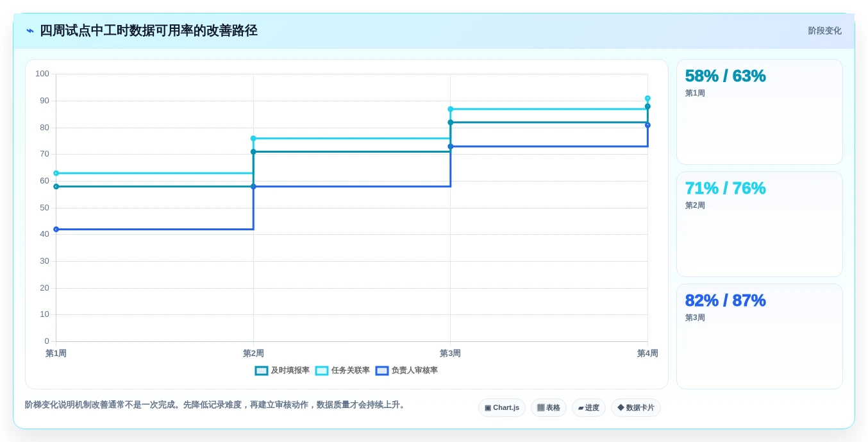The height and width of the screenshot is (442, 868).
Task: Click 及时填报率 data point at 第2周 (71)
Action: tap(253, 152)
